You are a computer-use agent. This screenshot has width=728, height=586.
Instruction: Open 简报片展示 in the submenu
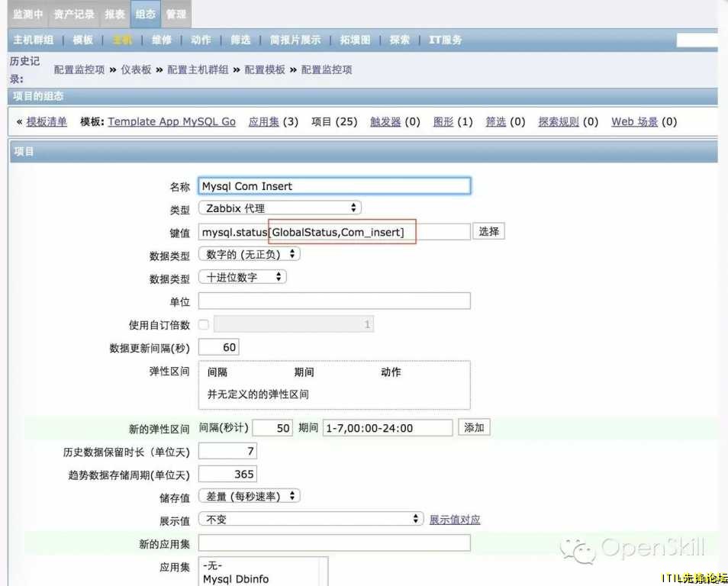point(295,40)
